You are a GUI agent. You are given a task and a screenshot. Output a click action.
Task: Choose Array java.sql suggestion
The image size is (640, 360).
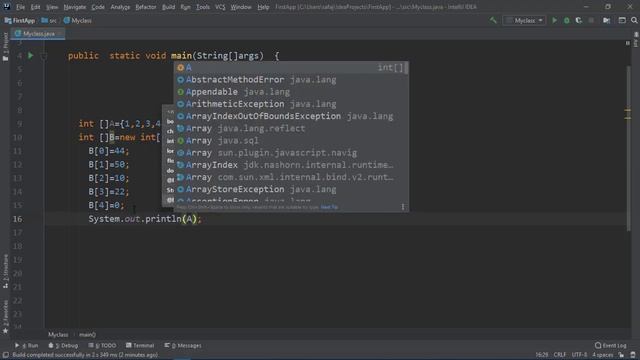coord(291,141)
